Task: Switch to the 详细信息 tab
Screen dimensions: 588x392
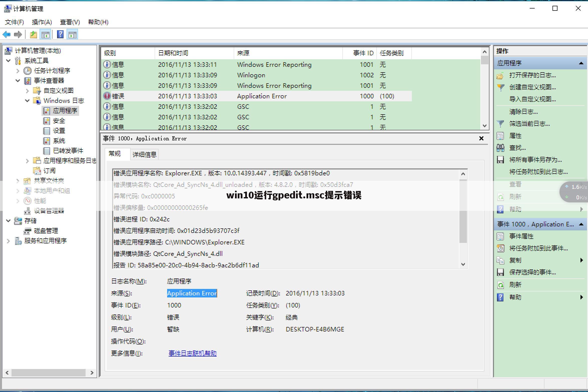Action: (x=144, y=154)
